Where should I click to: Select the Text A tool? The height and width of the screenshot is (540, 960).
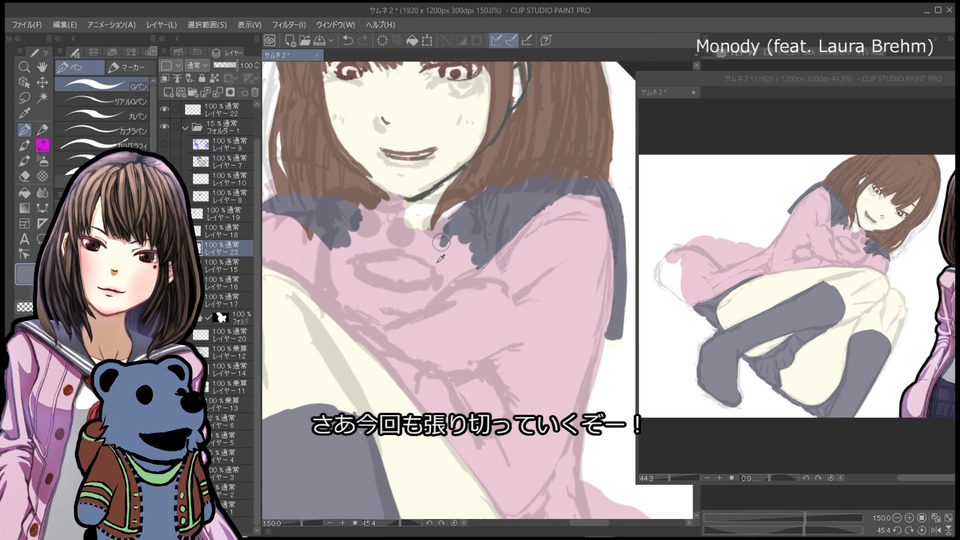[x=24, y=239]
